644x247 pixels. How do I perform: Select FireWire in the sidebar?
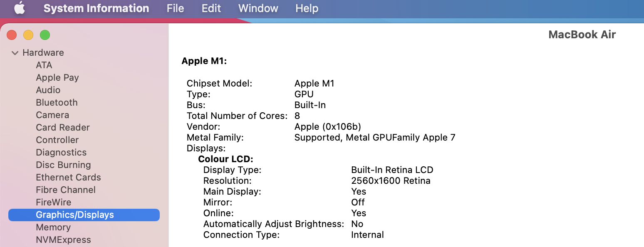point(54,203)
